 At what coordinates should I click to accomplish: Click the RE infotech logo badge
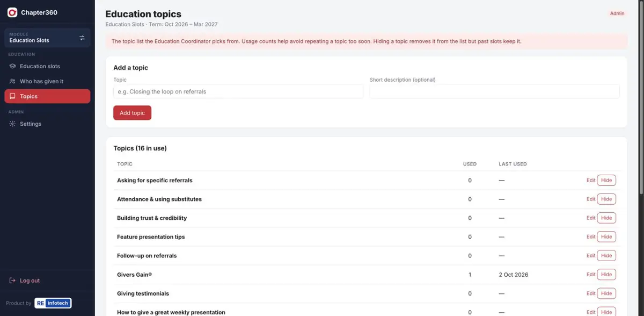[x=53, y=303]
